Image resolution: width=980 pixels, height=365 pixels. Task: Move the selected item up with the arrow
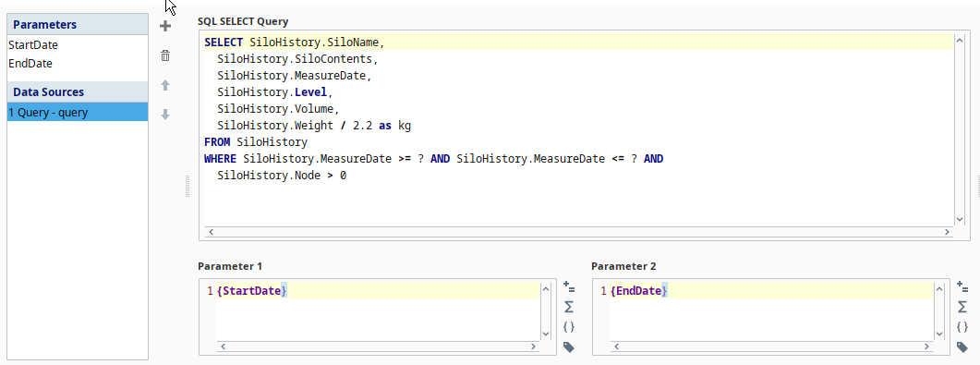pyautogui.click(x=165, y=85)
